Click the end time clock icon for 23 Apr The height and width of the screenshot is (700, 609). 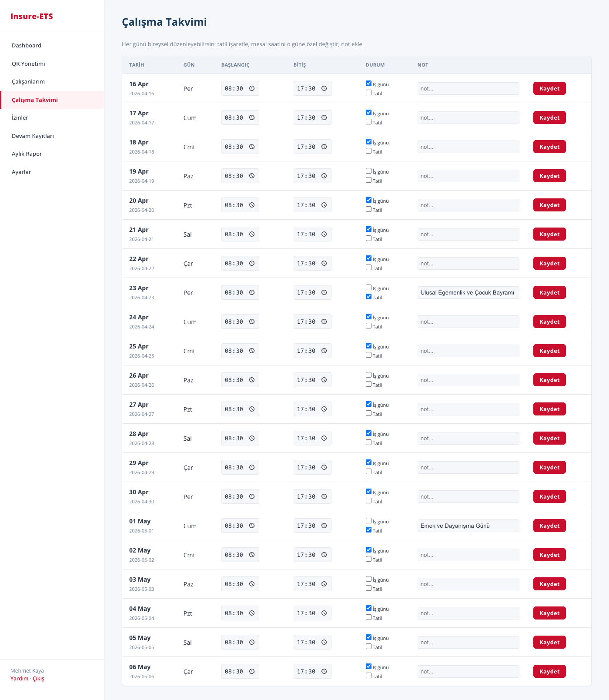tap(324, 293)
